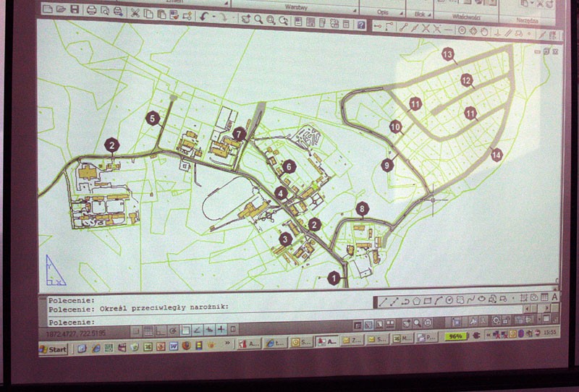Click the 96% battery indicator

point(455,336)
